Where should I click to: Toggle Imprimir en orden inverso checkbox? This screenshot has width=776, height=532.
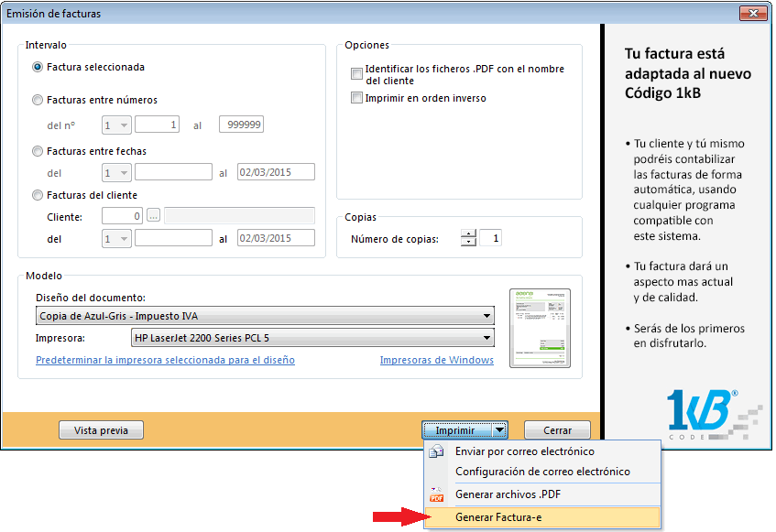pyautogui.click(x=357, y=98)
